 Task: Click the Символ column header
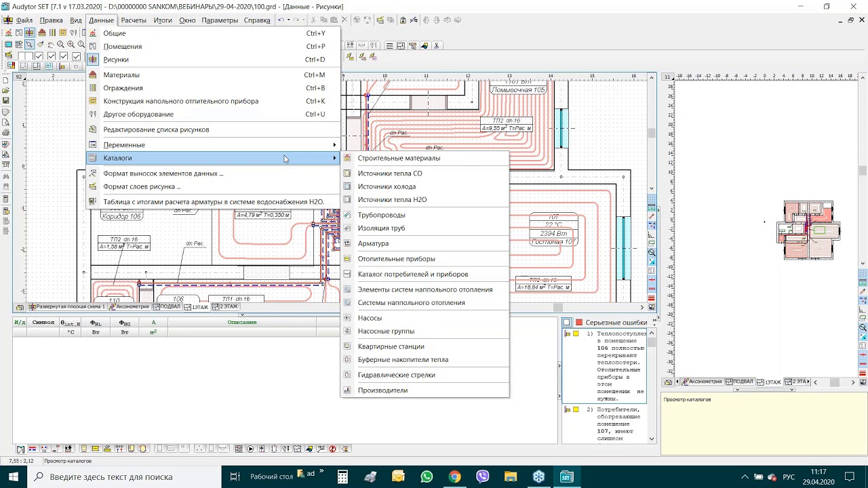click(43, 322)
